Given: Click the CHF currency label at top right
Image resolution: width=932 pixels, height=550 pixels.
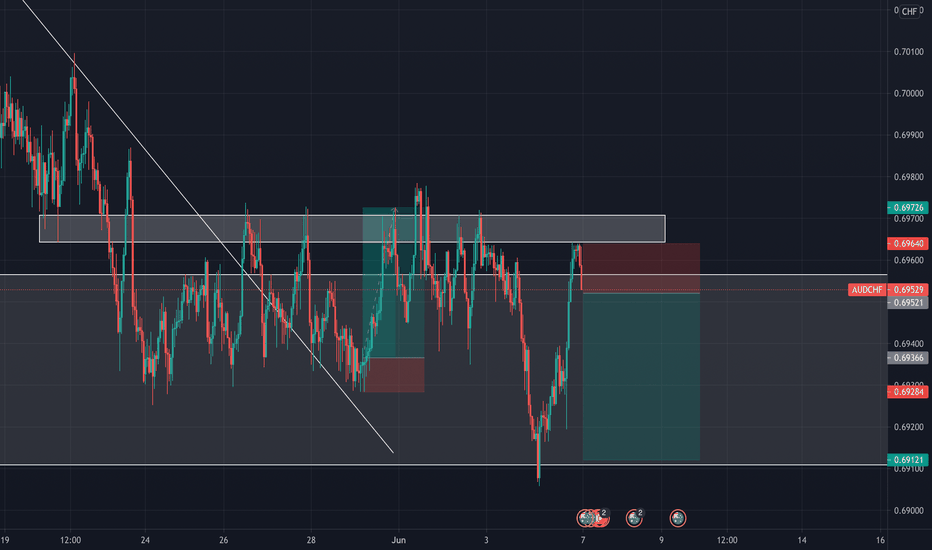Looking at the screenshot, I should (x=909, y=11).
